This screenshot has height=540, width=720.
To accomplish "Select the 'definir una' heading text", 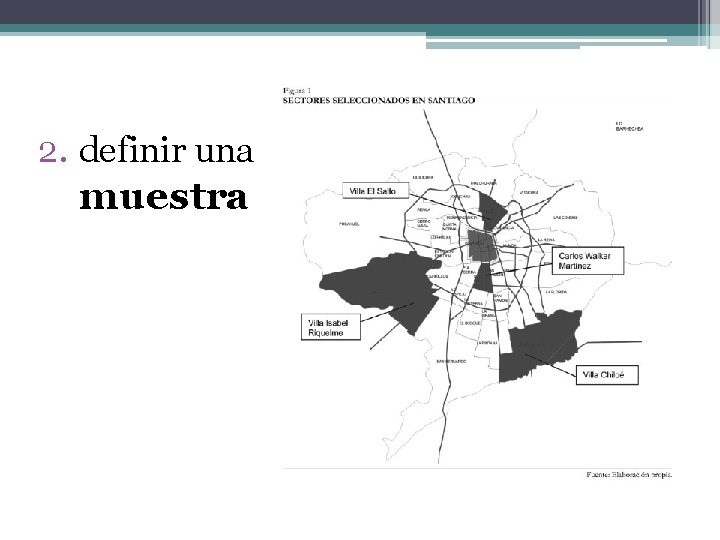I will 166,150.
